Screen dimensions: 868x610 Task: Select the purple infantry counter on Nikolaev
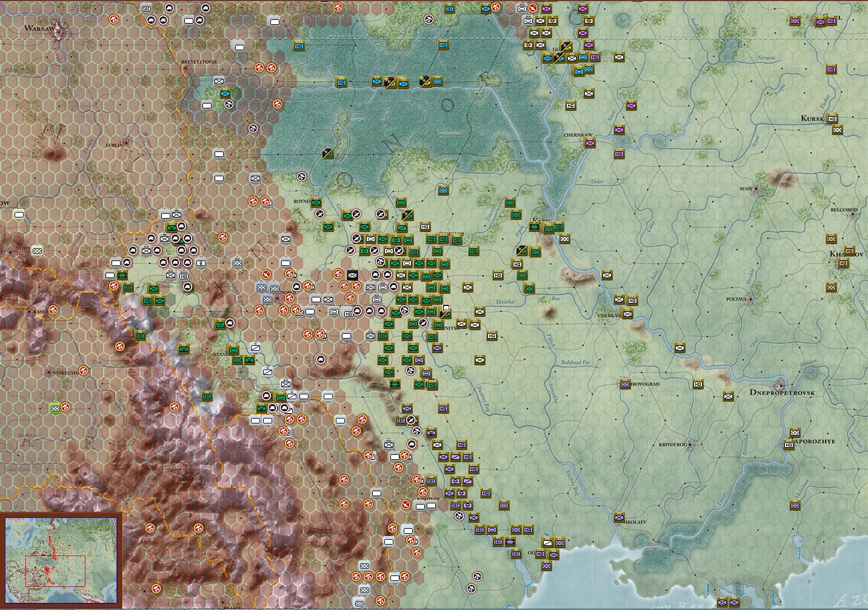point(619,517)
